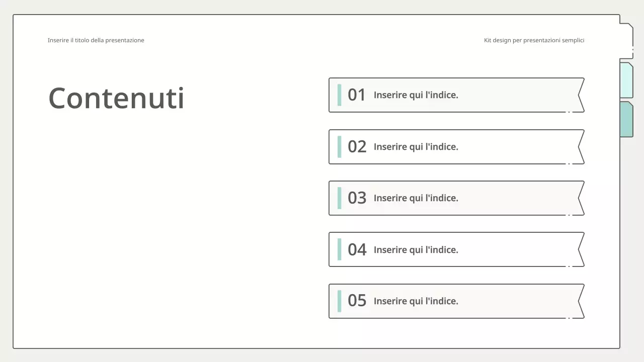This screenshot has height=362, width=644.
Task: Select the index text beside number 01
Action: [416, 95]
